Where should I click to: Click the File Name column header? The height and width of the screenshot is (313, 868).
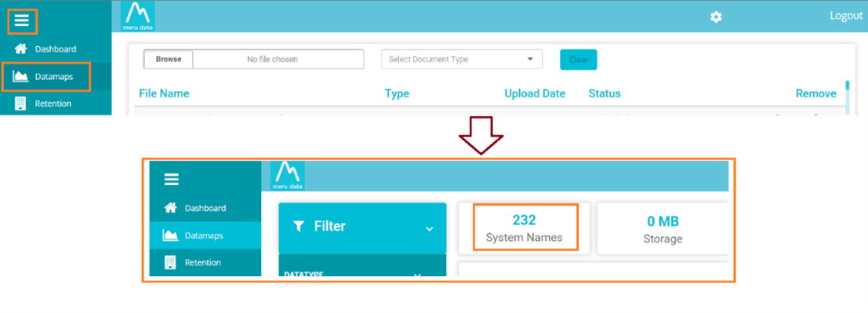coord(164,93)
